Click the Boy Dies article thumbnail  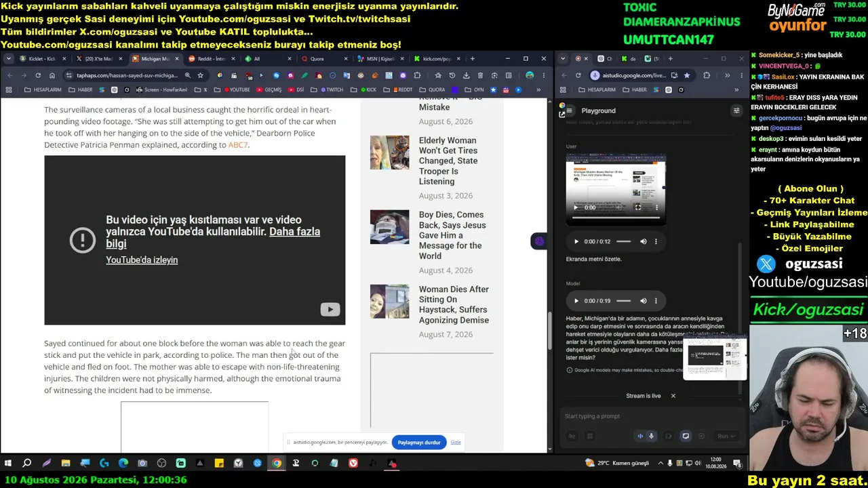point(390,227)
